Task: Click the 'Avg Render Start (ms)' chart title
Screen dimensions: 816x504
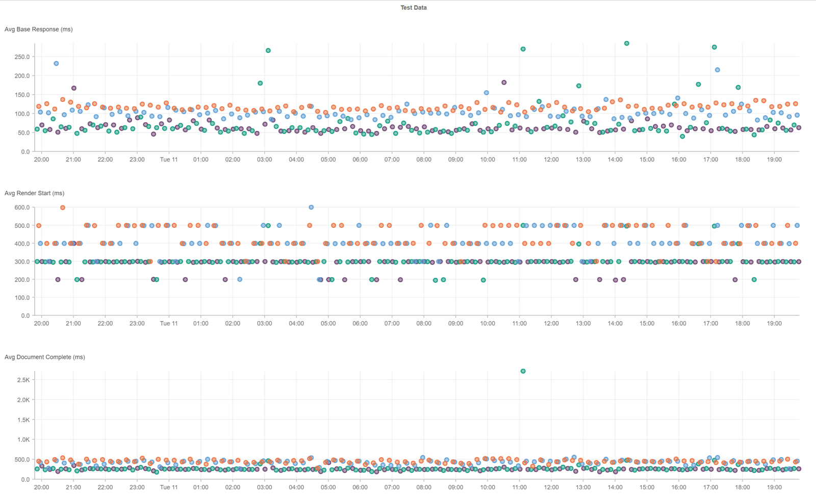Action: [35, 193]
